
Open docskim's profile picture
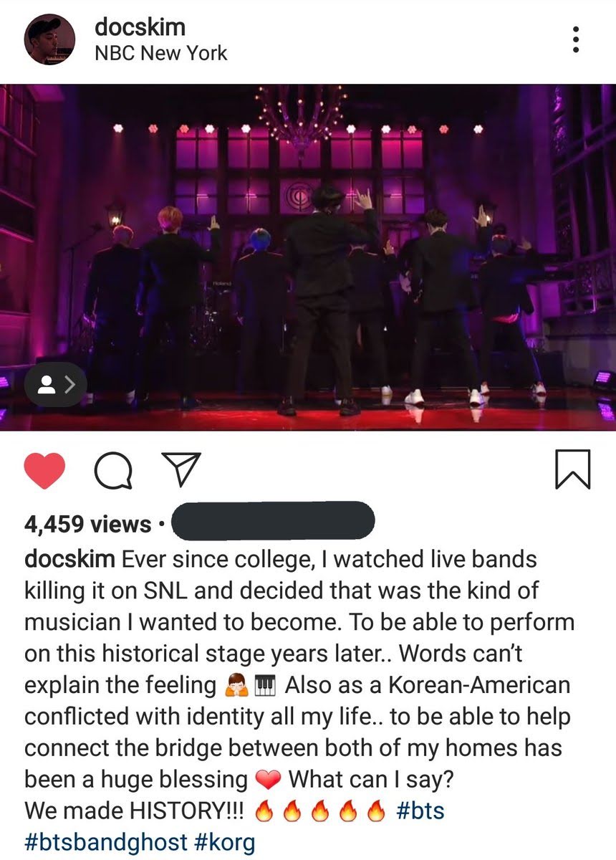(50, 39)
